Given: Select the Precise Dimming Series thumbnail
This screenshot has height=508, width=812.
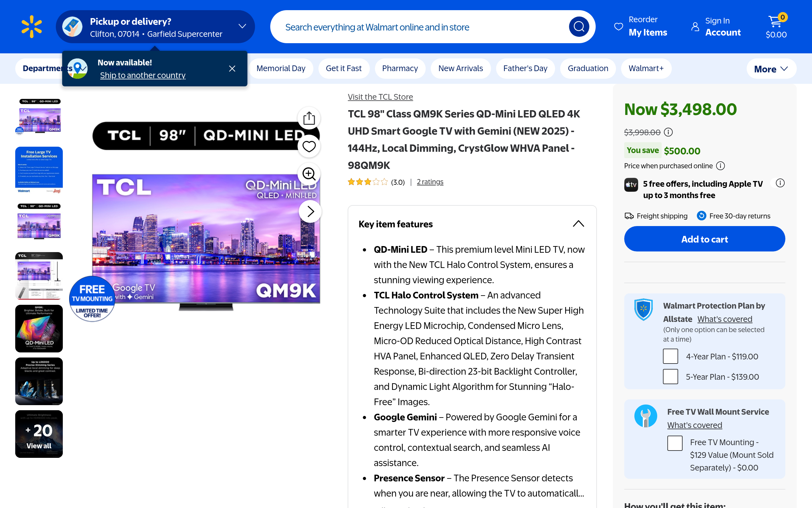Looking at the screenshot, I should [x=39, y=381].
